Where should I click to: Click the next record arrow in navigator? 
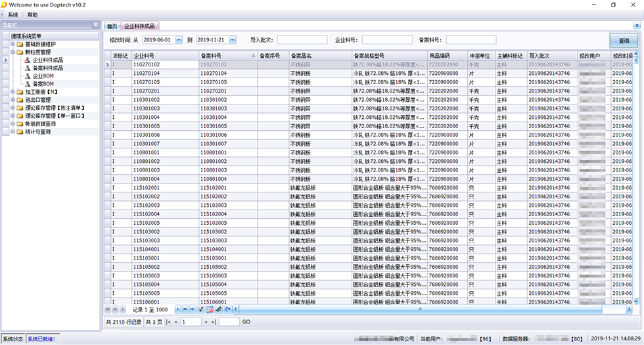click(x=177, y=309)
